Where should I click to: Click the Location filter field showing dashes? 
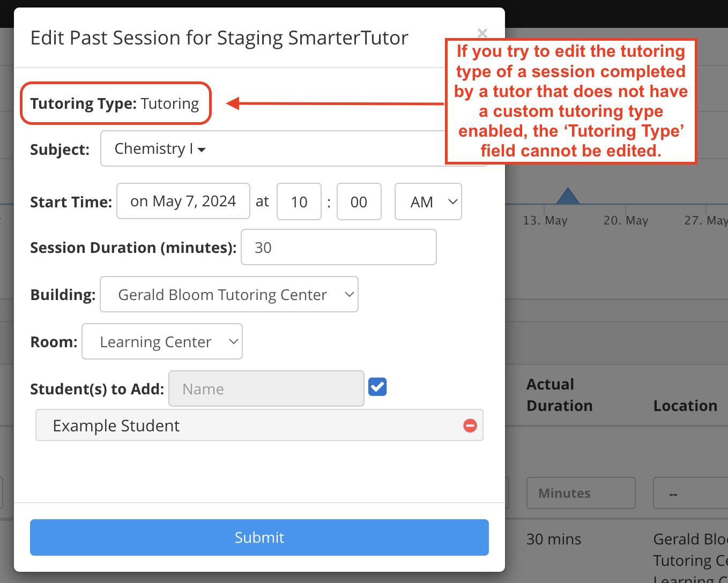click(x=690, y=493)
